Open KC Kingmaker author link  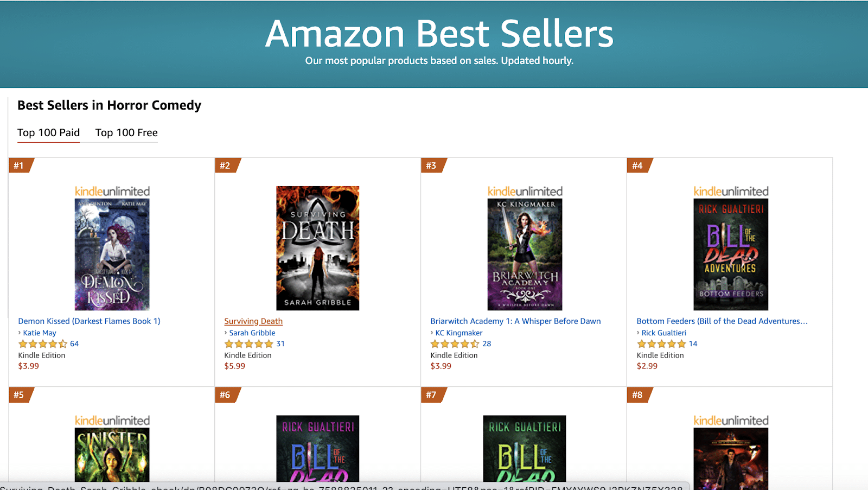[x=459, y=333]
